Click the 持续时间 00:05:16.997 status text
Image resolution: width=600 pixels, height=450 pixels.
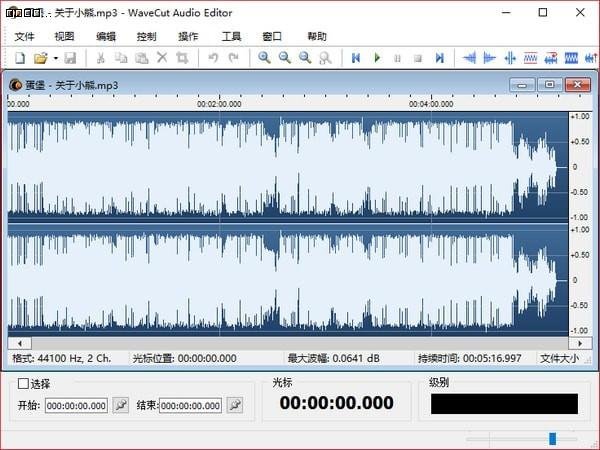(x=470, y=359)
